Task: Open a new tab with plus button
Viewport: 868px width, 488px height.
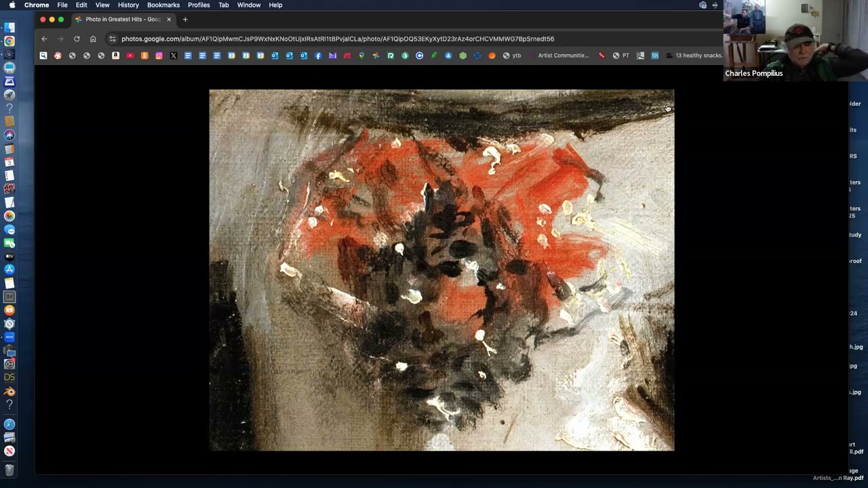Action: (x=185, y=19)
